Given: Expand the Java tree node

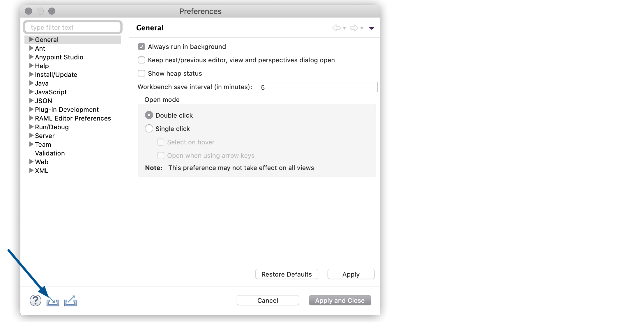Looking at the screenshot, I should click(31, 83).
